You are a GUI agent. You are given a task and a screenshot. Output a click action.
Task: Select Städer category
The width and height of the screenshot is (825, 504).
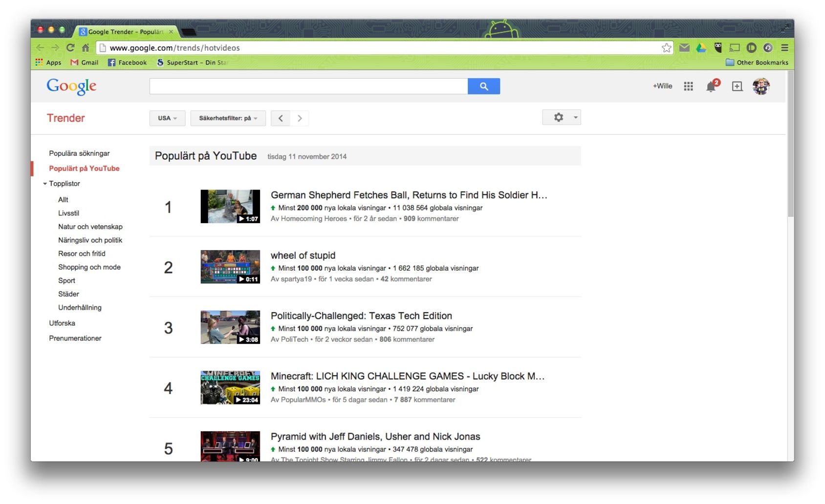(68, 294)
